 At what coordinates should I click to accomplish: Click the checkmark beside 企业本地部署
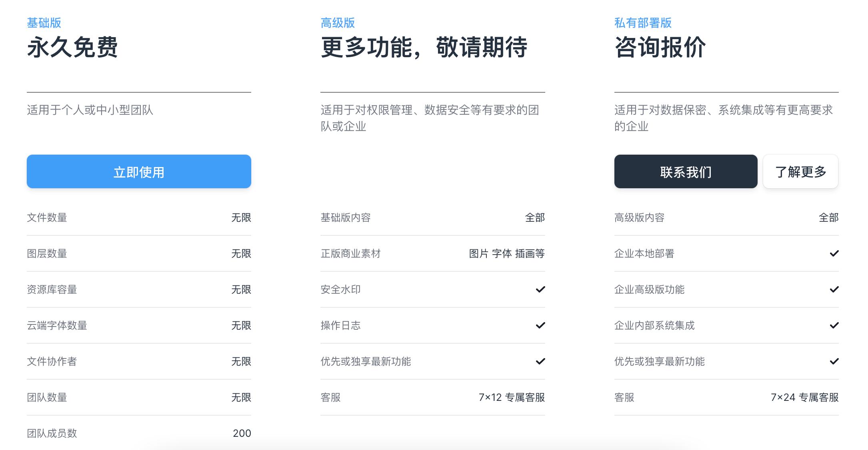point(834,253)
